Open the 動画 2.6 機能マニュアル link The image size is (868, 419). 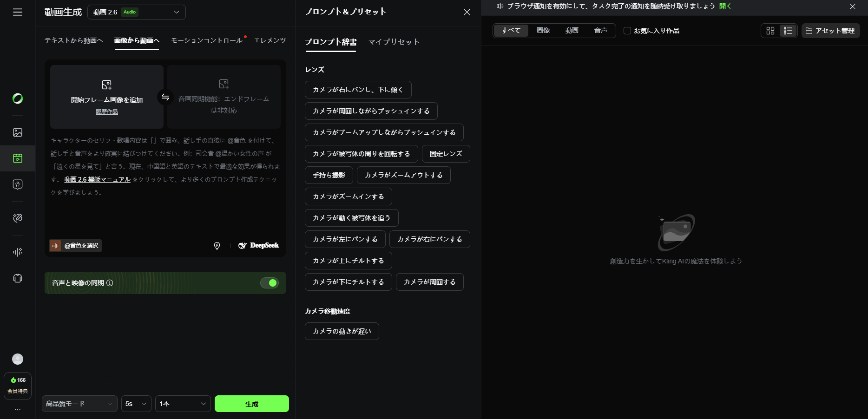click(x=97, y=179)
